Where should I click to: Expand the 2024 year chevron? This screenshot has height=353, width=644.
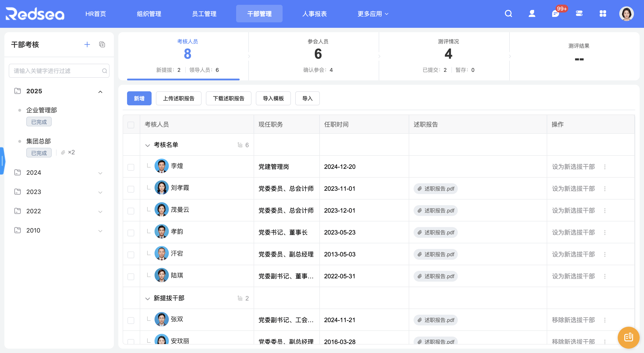click(100, 173)
